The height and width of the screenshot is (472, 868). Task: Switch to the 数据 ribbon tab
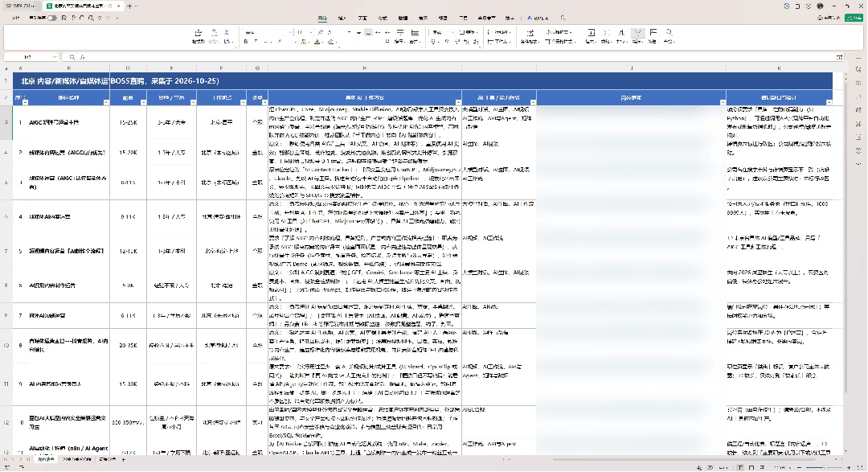[x=403, y=18]
